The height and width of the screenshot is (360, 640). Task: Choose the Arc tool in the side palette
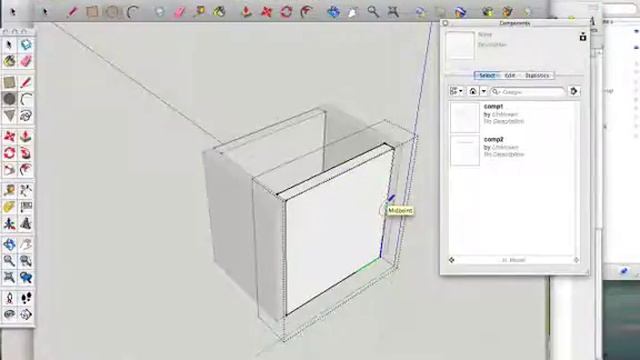(26, 99)
